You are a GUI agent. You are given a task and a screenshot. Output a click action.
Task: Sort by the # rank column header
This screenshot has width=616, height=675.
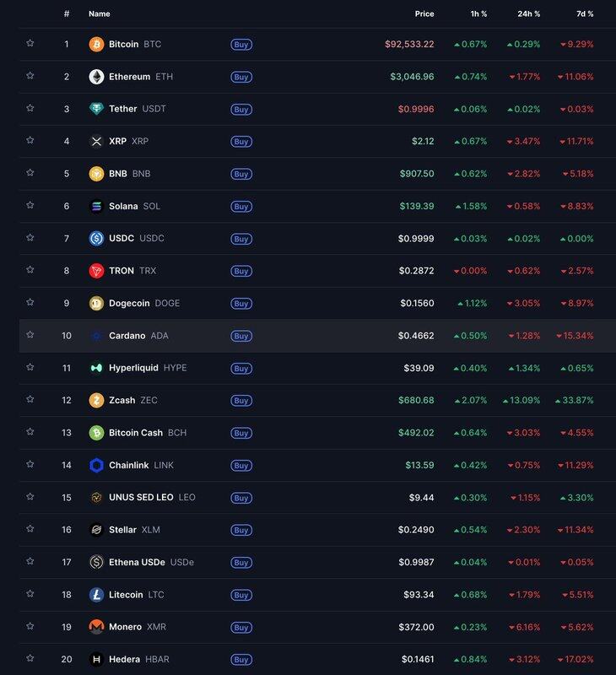point(67,13)
